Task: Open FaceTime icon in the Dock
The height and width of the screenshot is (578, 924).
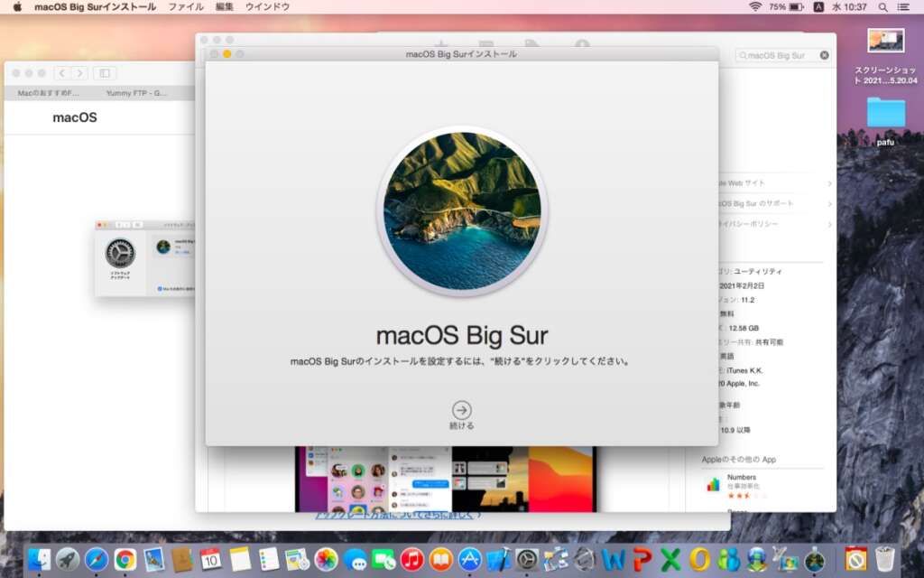Action: (x=383, y=559)
